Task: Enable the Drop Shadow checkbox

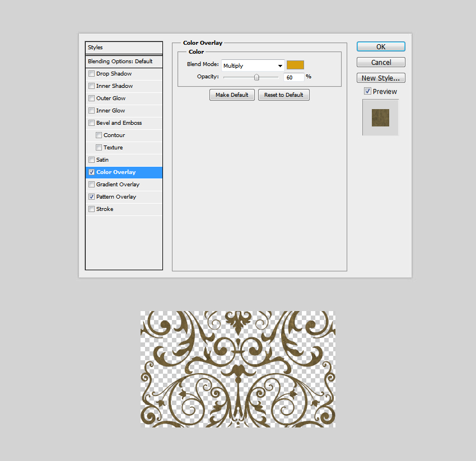Action: [91, 74]
